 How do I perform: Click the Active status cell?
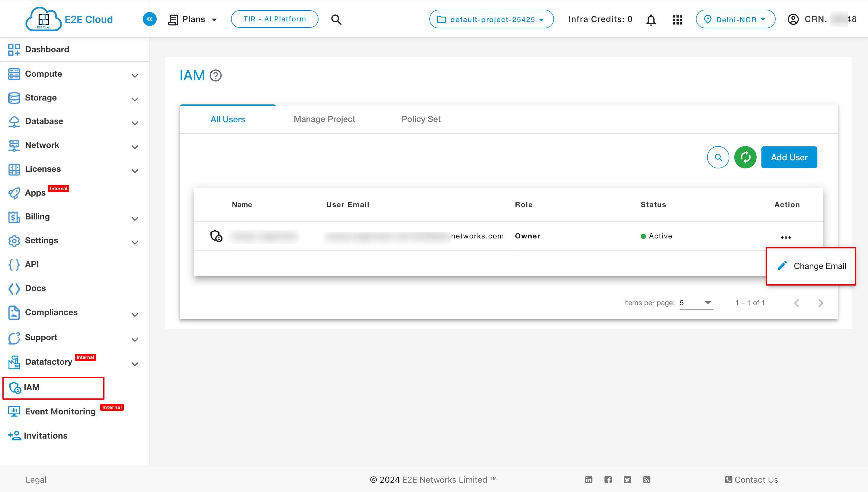point(656,236)
